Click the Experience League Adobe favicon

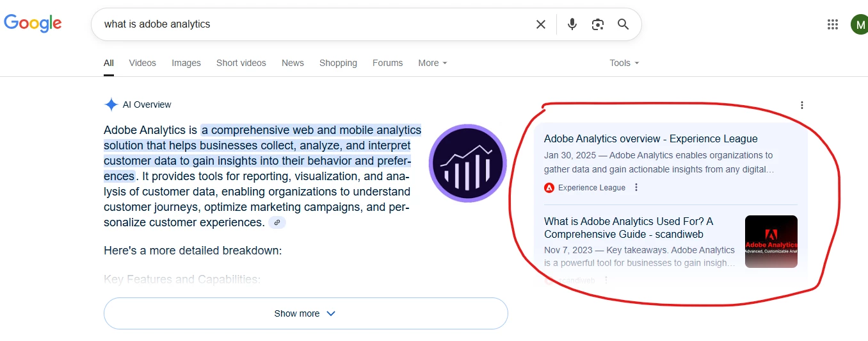point(549,188)
